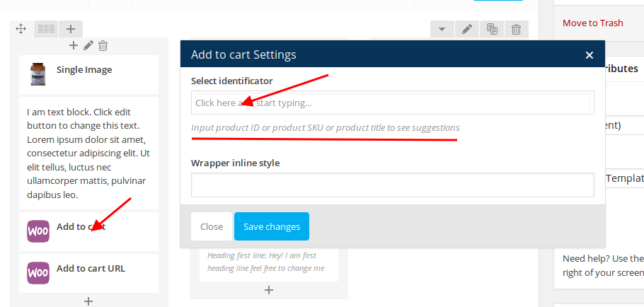Clone the row with the duplicate icon
The width and height of the screenshot is (644, 307).
pyautogui.click(x=492, y=29)
